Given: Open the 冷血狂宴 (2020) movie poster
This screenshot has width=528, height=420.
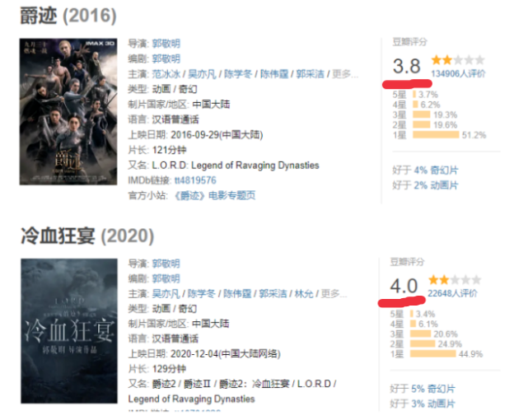Looking at the screenshot, I should 69,331.
